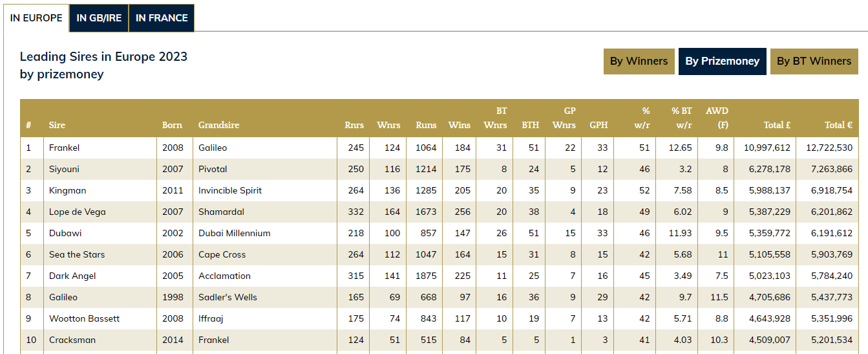868x354 pixels.
Task: Open the Wootton Bassett entry
Action: (84, 318)
